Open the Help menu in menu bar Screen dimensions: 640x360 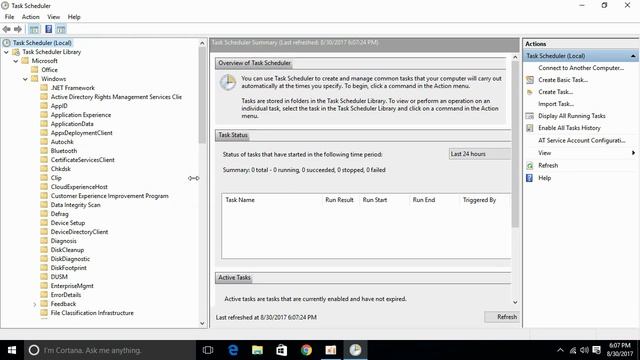point(74,17)
